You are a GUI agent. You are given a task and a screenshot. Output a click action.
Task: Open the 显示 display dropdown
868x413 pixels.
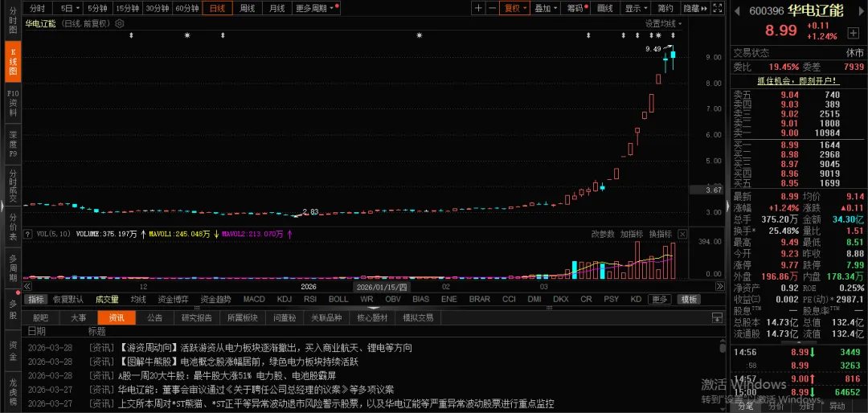[x=636, y=8]
